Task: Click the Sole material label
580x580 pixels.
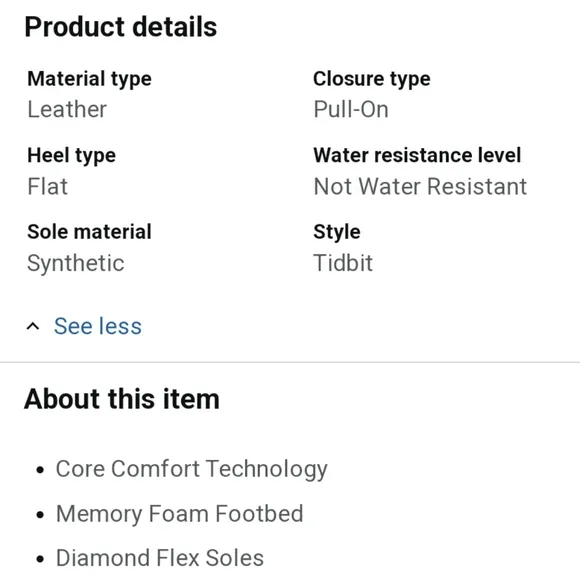Action: tap(90, 232)
